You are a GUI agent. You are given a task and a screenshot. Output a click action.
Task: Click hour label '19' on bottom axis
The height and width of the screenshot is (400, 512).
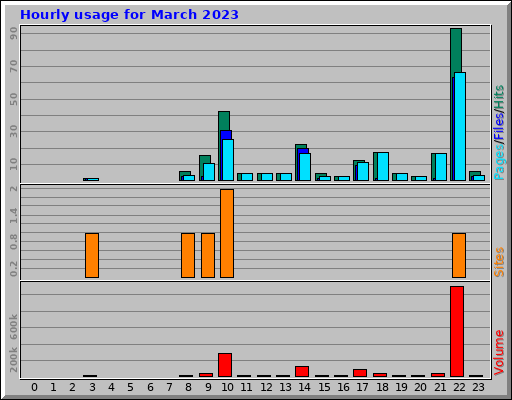[401, 387]
